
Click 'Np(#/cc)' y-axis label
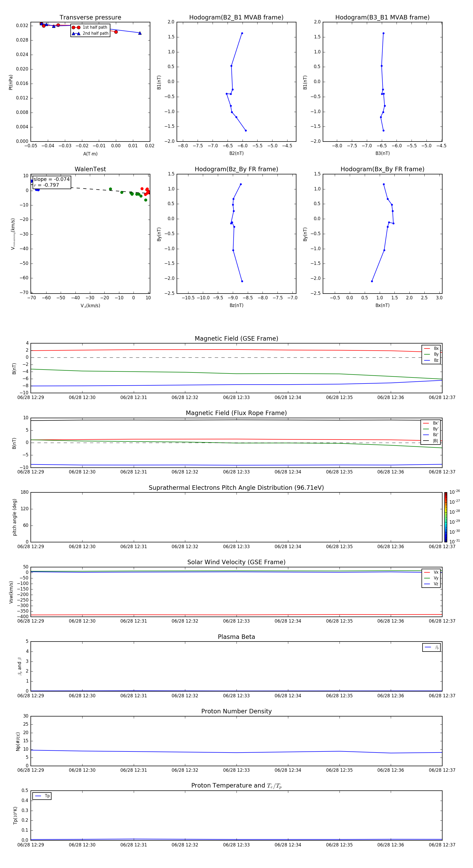pos(18,741)
